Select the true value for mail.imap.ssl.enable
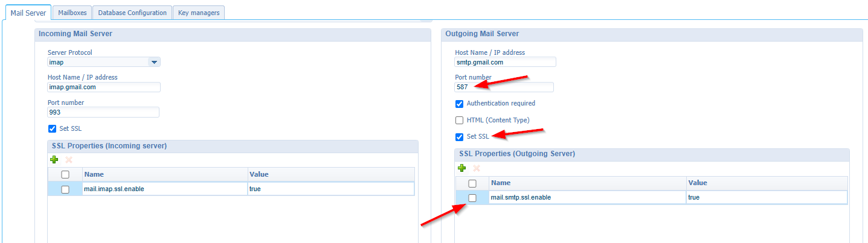 331,189
